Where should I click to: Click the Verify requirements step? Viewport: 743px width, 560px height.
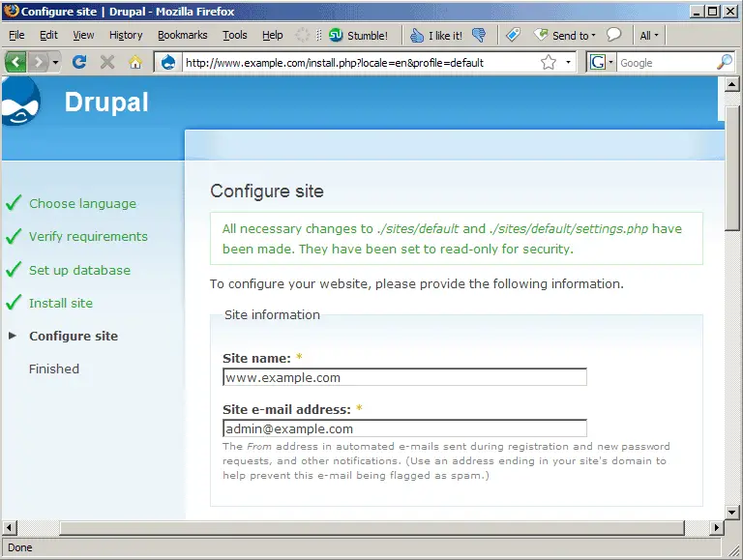click(x=88, y=236)
